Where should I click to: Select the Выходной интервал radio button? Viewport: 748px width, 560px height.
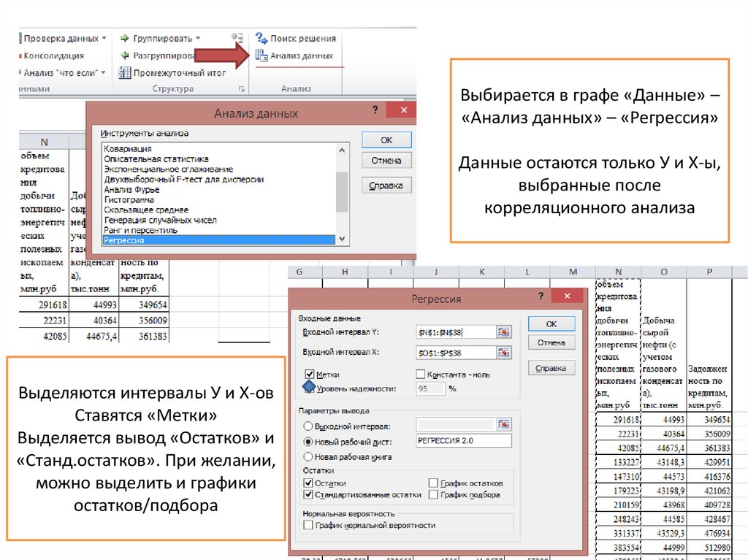[308, 426]
